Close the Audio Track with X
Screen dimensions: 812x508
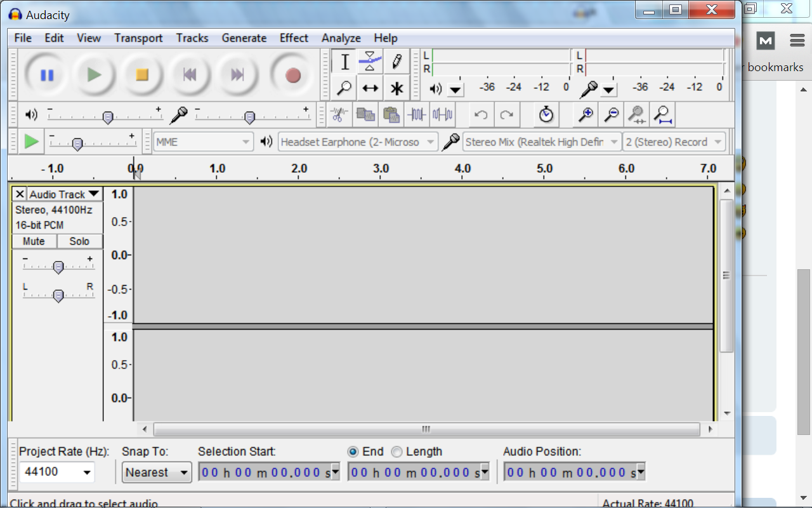[20, 194]
